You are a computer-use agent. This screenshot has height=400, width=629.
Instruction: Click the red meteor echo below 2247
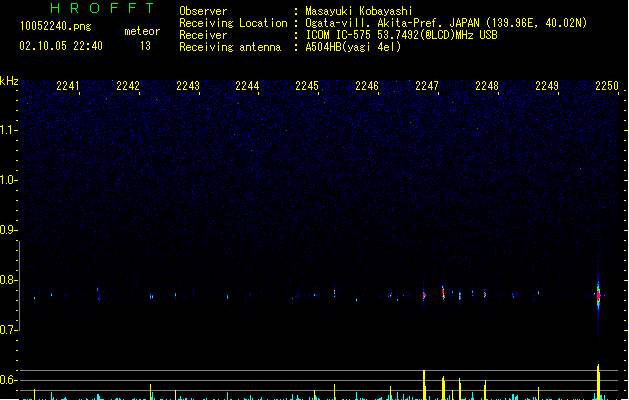424,295
